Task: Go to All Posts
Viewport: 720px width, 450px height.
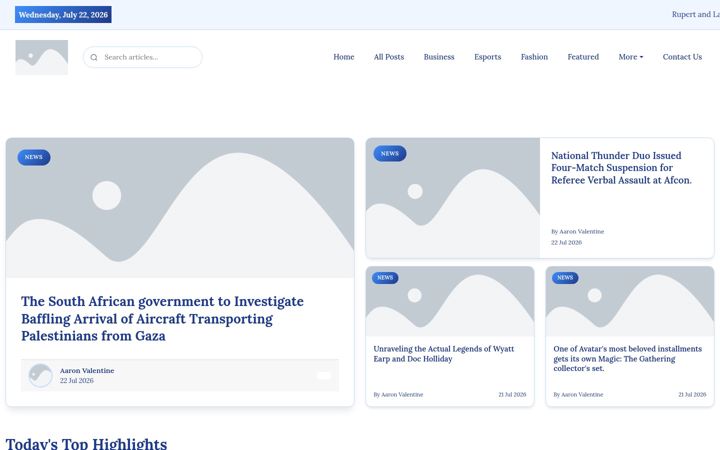Action: pos(389,57)
